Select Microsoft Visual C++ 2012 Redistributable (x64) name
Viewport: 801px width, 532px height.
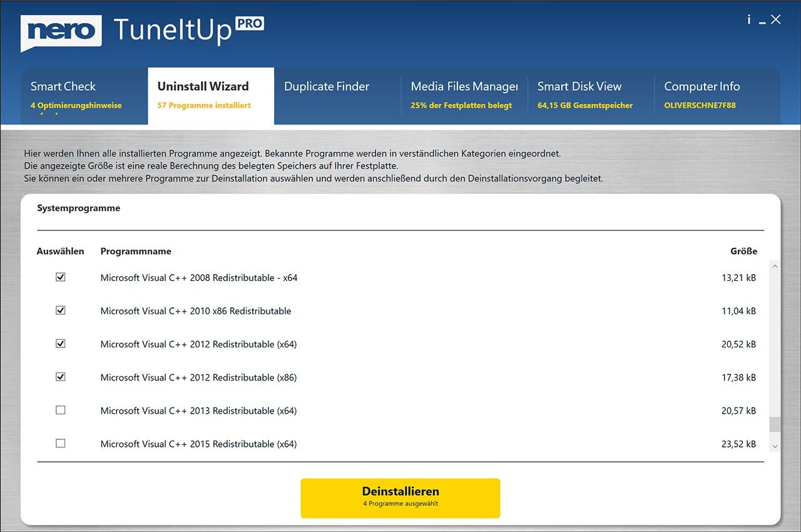198,344
